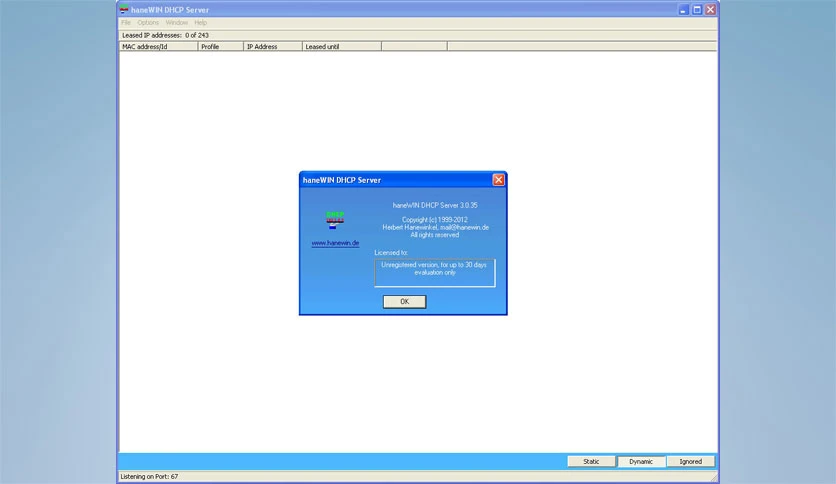Close the about dialog with red X
Viewport: 836px width, 484px height.
[499, 180]
